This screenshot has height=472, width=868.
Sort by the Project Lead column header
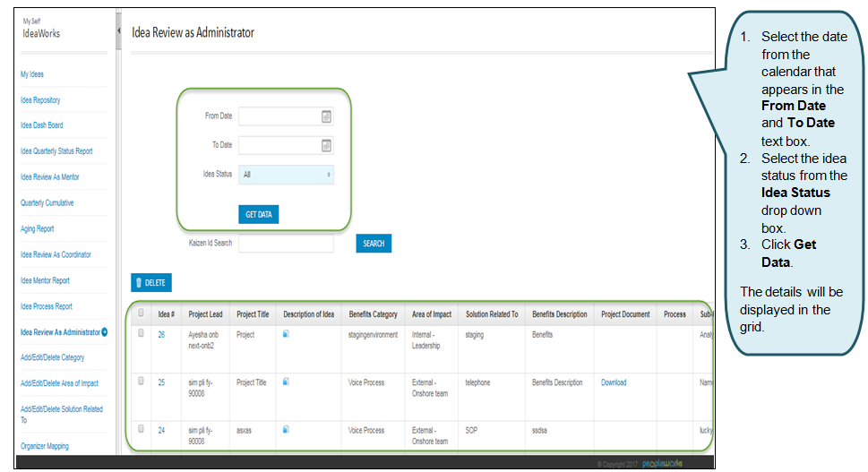pyautogui.click(x=205, y=314)
